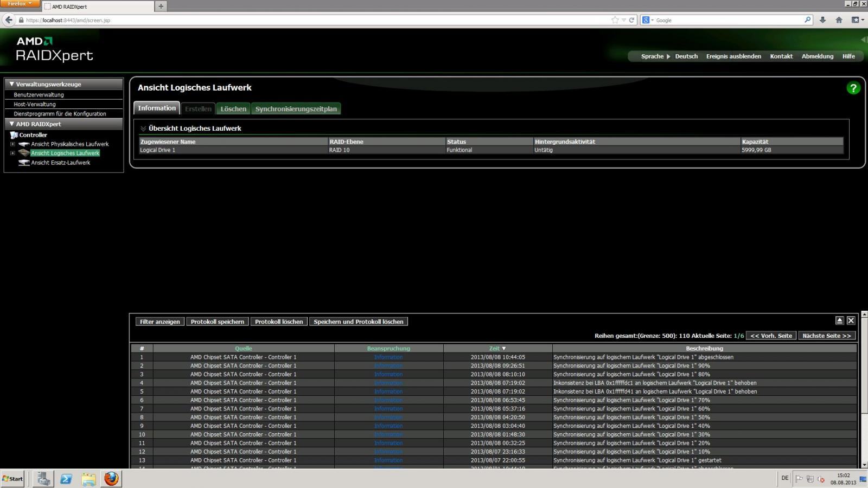Reload page with the refresh icon

(x=631, y=20)
